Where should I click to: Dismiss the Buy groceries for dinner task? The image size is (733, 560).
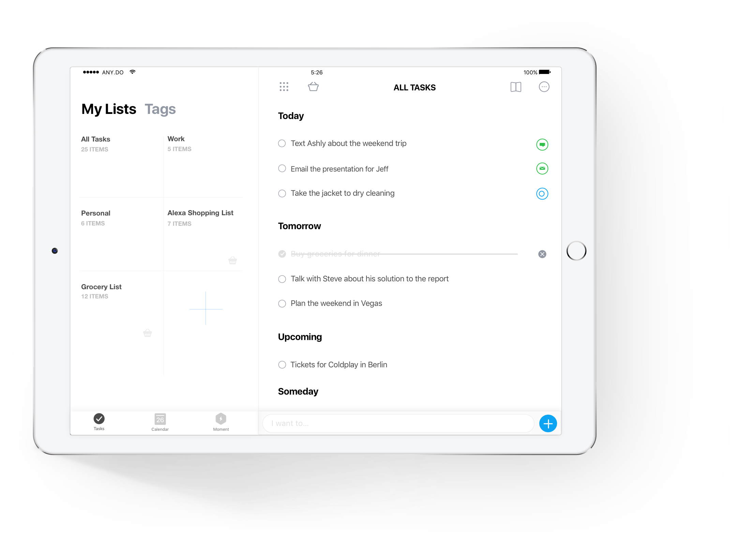tap(542, 254)
